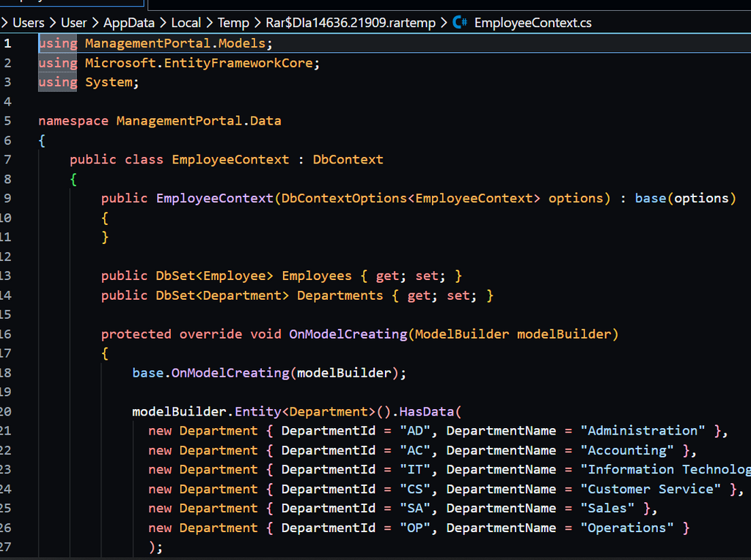
Task: Click Microsoft.EntityFrameworkCore in the using statement
Action: [199, 63]
